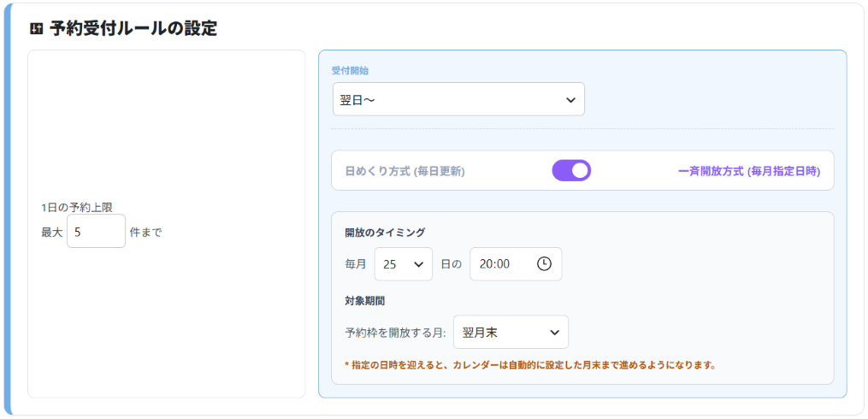This screenshot has width=868, height=419.
Task: Click the 20:00 time input field
Action: tap(516, 264)
